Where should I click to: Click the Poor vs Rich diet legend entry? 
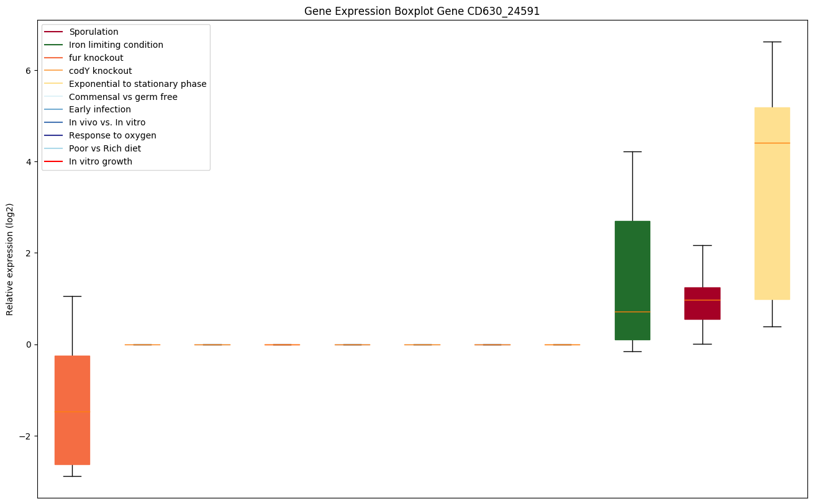104,148
